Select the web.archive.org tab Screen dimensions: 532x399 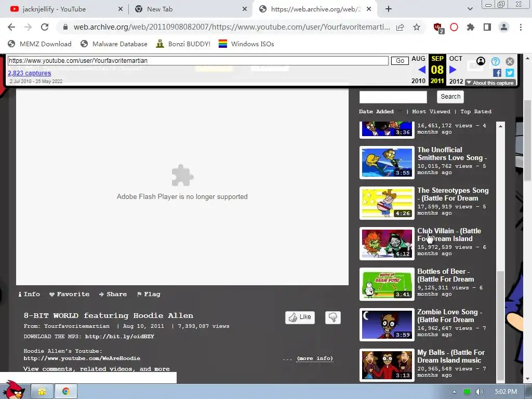pyautogui.click(x=316, y=9)
